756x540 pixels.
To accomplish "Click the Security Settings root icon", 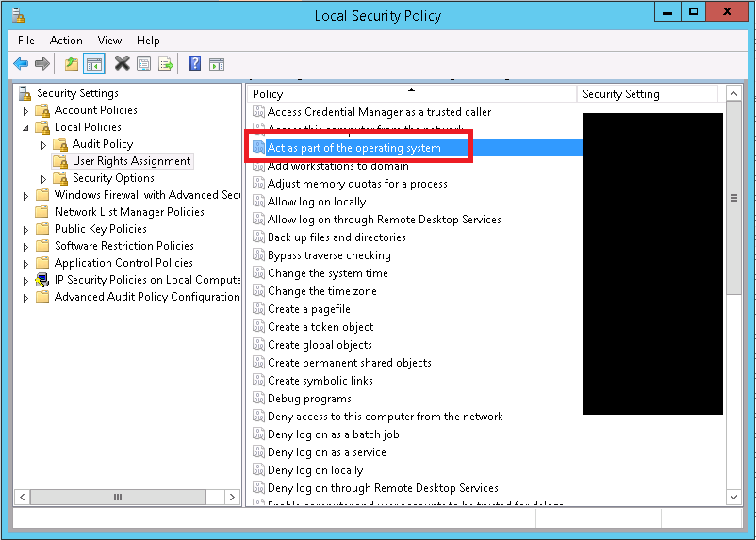I will point(25,93).
